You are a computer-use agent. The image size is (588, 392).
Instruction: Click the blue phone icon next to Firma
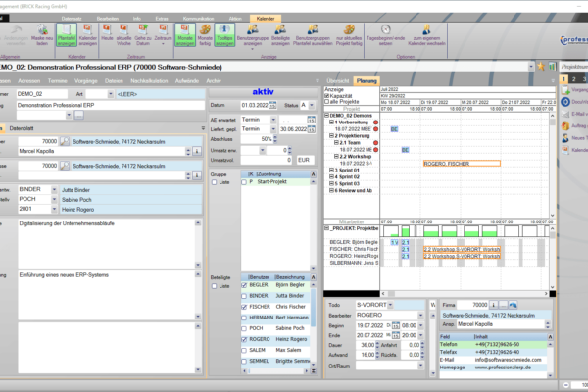pos(513,305)
